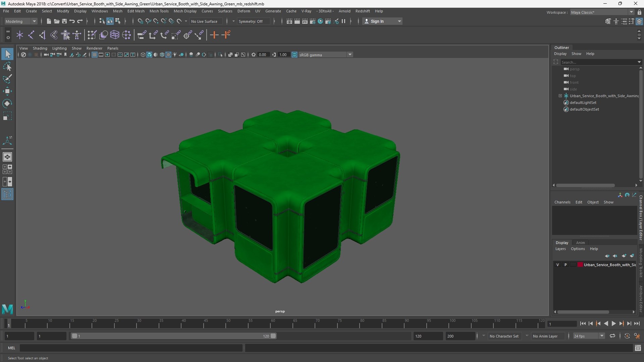Toggle loop playback button
Viewport: 644px width, 362px height.
[x=612, y=336]
